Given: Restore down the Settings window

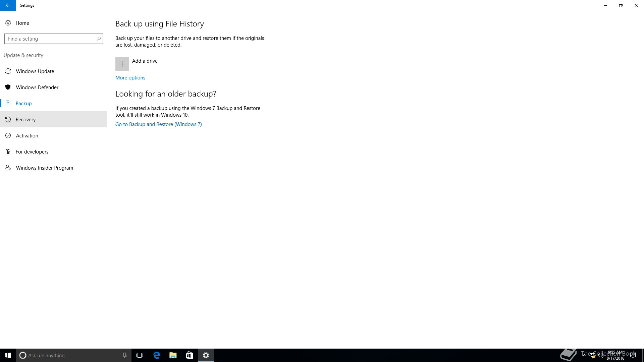Looking at the screenshot, I should pyautogui.click(x=621, y=5).
